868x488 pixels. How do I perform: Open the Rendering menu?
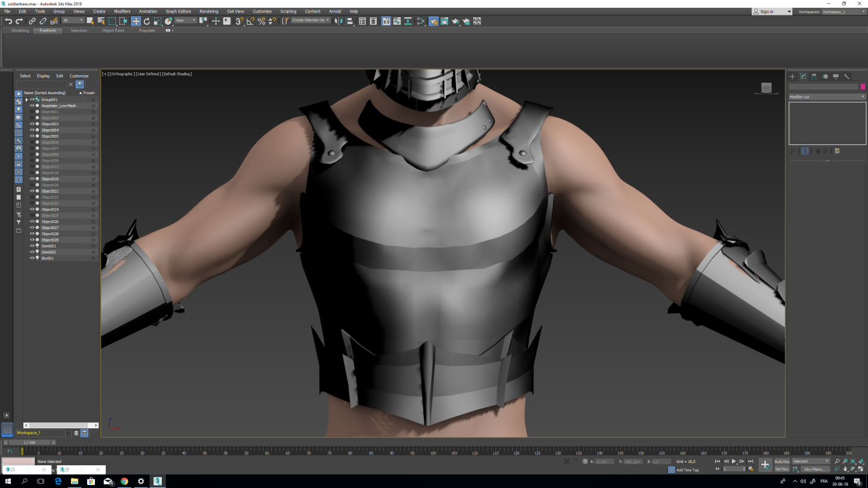point(208,11)
